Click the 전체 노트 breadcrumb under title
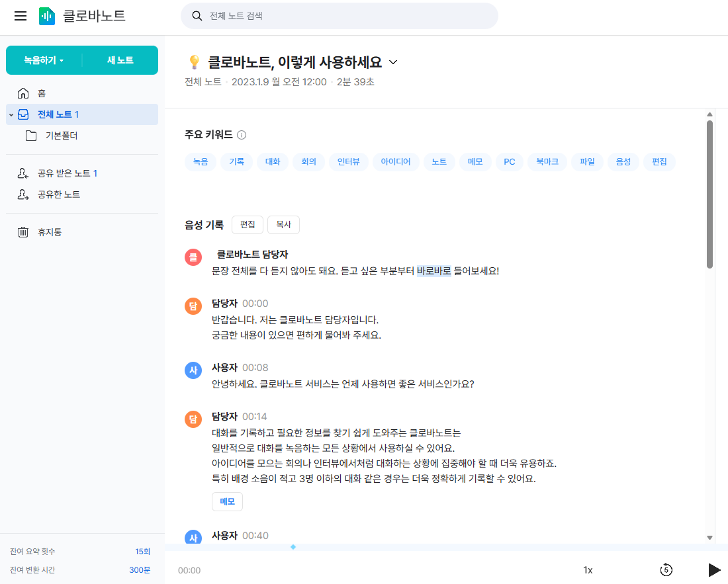Image resolution: width=728 pixels, height=584 pixels. pos(203,82)
